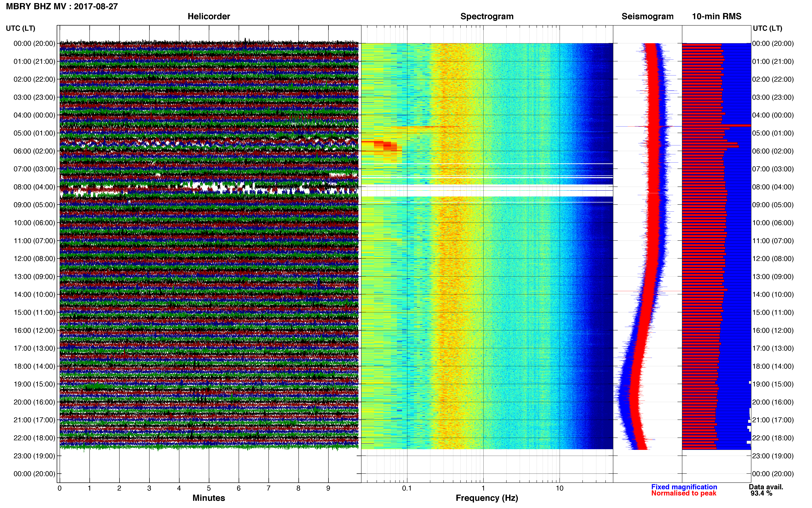812x508 pixels.
Task: Click '21:00 (17:00)' on the Helicorder time axis
Action: pyautogui.click(x=34, y=420)
